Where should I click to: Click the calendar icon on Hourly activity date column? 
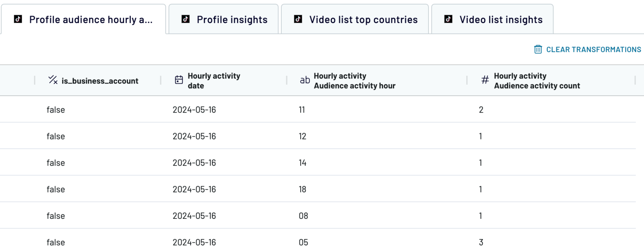[x=179, y=80]
